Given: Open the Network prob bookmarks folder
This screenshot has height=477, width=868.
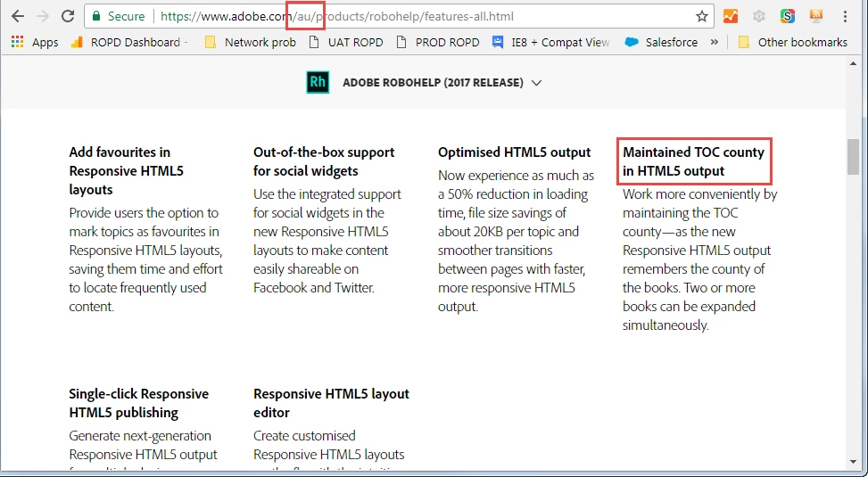Looking at the screenshot, I should click(250, 42).
